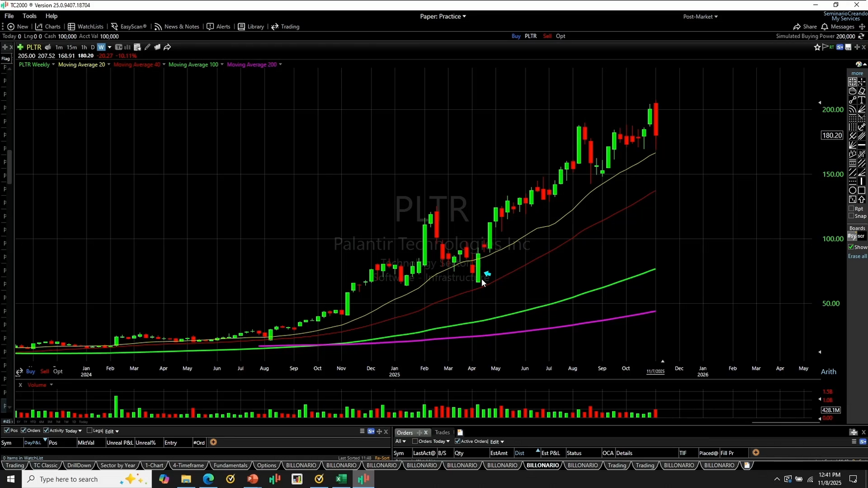Toggle the Rpt checkbox

point(851,209)
